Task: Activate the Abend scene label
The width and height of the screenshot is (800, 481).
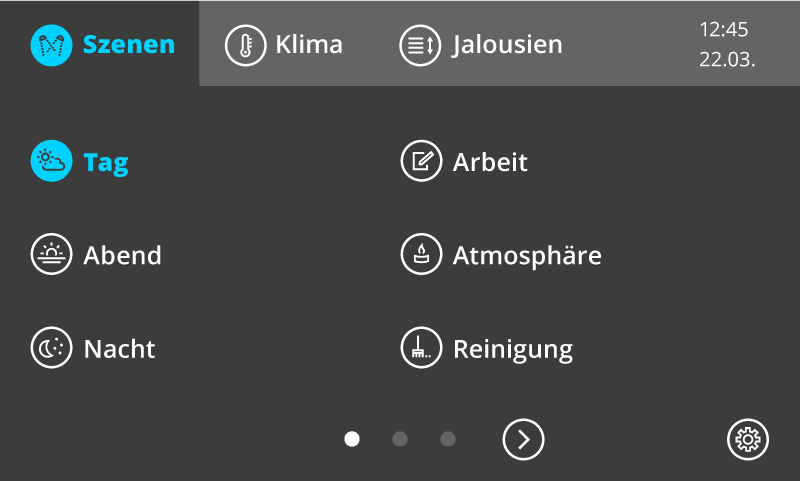Action: pos(122,255)
